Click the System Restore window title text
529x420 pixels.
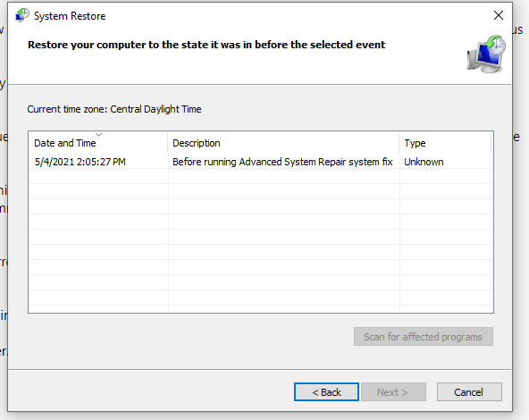[70, 16]
